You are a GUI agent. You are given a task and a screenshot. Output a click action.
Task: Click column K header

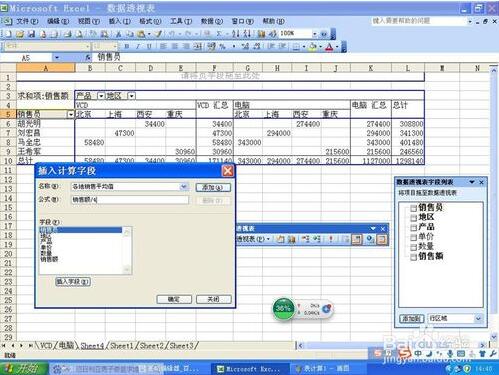(371, 68)
